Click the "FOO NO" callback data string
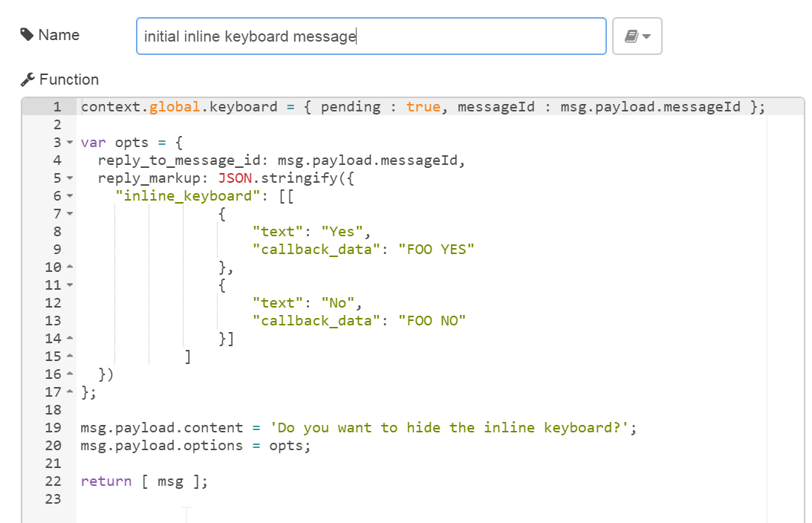Screen dimensions: 812x523 coord(432,321)
